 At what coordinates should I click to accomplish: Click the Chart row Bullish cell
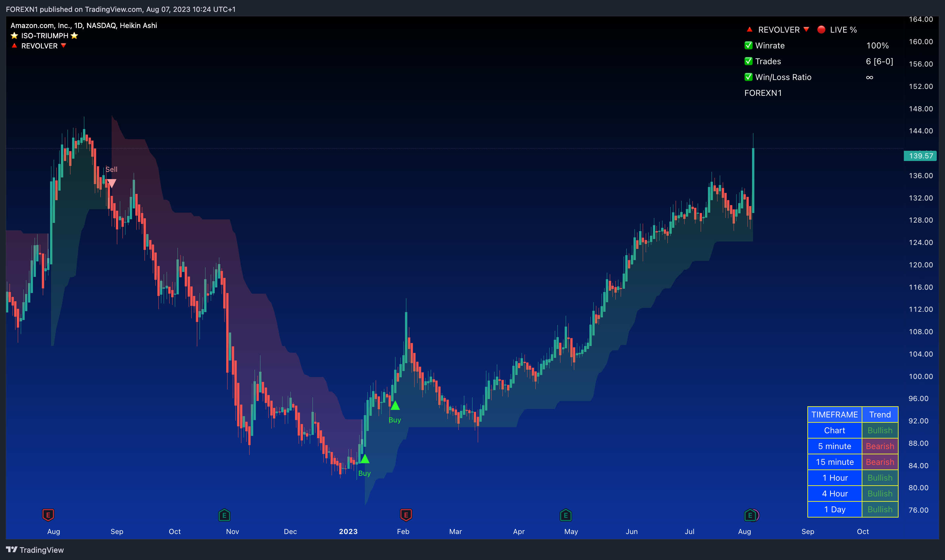click(880, 430)
